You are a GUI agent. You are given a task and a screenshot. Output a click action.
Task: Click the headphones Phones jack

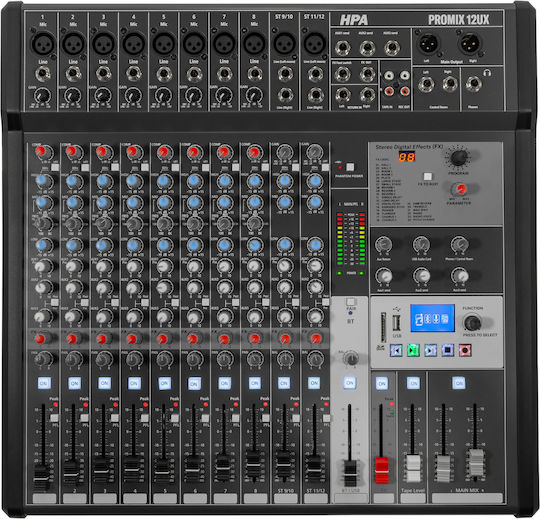[x=474, y=84]
